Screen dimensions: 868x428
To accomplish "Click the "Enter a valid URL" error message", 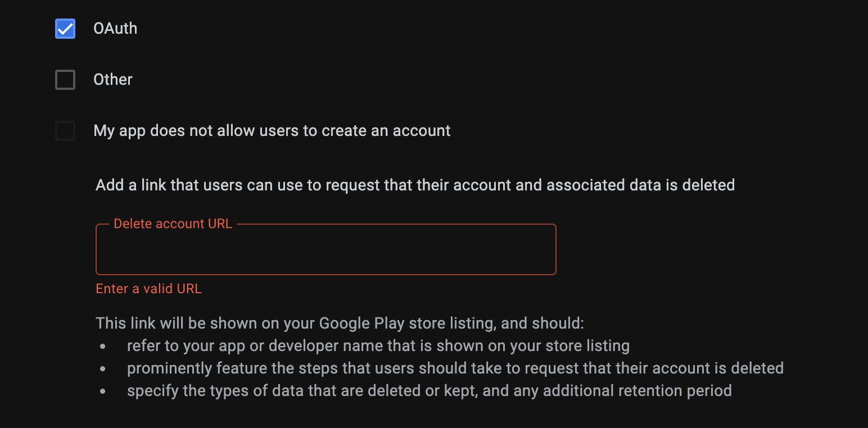I will coord(148,289).
